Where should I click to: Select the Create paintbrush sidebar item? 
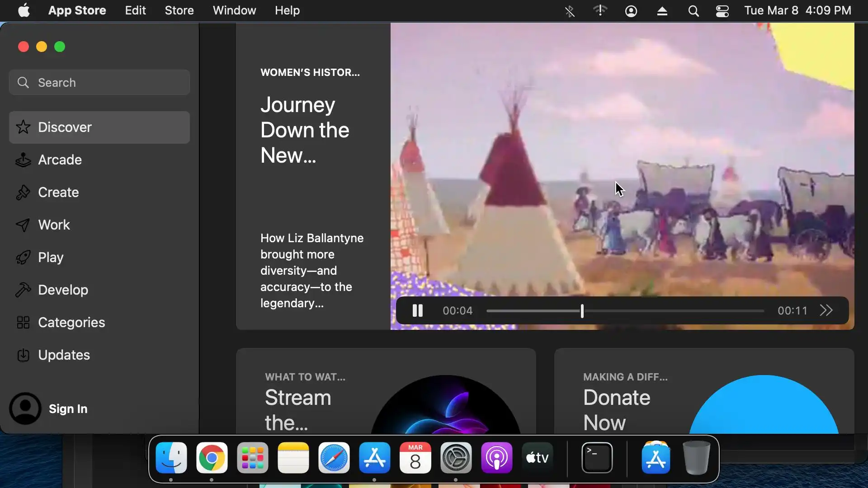(58, 192)
